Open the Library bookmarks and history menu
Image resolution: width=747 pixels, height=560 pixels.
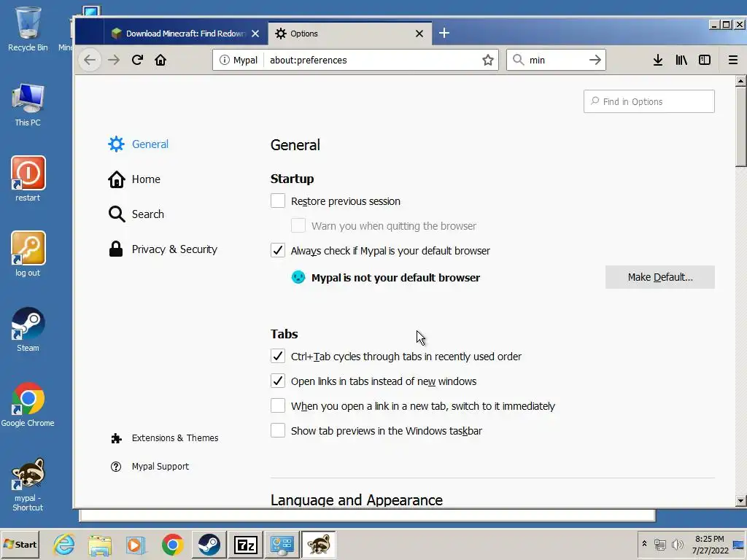click(x=681, y=60)
